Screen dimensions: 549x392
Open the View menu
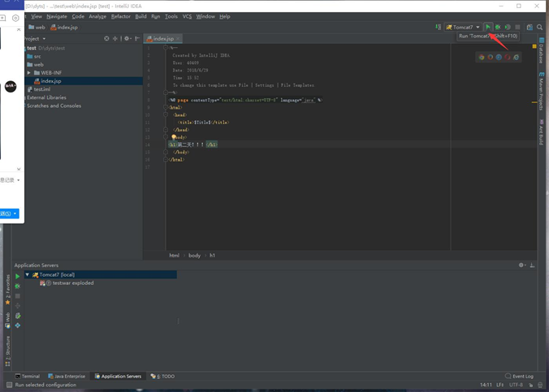click(x=37, y=16)
